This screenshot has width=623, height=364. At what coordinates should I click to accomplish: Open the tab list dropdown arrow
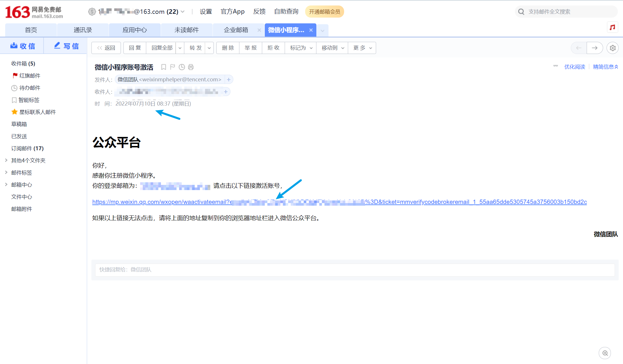[322, 30]
